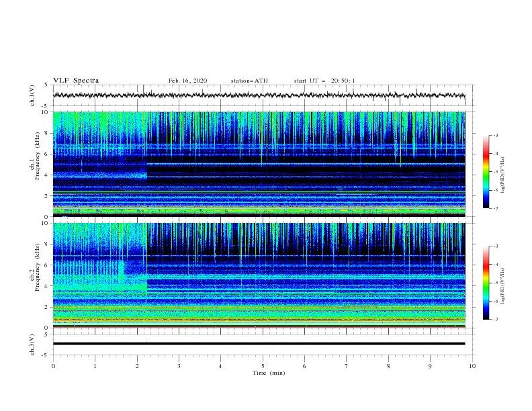The height and width of the screenshot is (411, 532).
Task: Click the time axis tick label '10'
Action: coord(472,366)
